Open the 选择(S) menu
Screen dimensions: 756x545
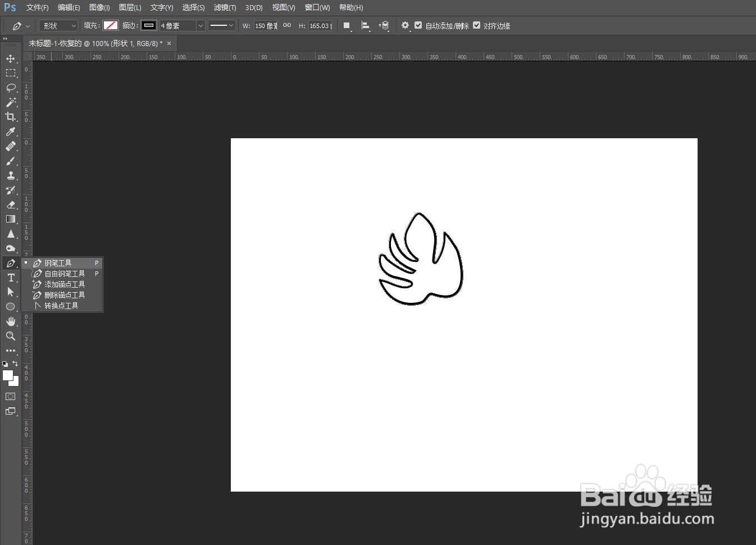pos(193,7)
